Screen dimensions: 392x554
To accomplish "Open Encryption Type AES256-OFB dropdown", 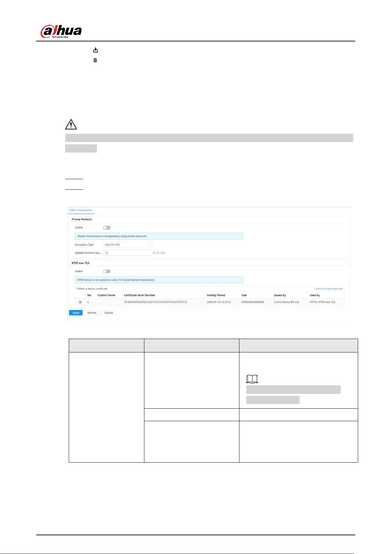I will point(127,245).
